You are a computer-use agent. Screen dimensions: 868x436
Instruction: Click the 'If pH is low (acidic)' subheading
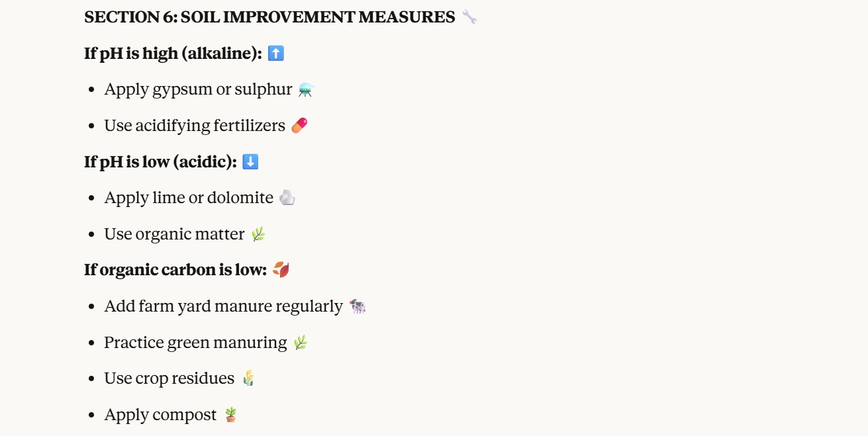coord(160,161)
